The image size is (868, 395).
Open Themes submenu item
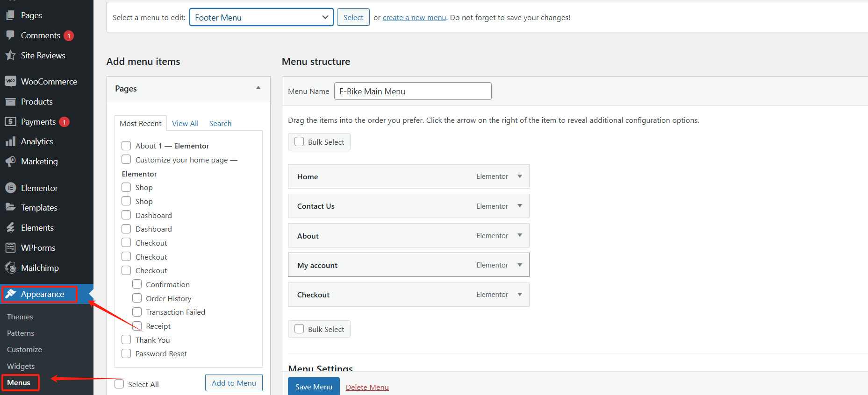[x=20, y=317]
